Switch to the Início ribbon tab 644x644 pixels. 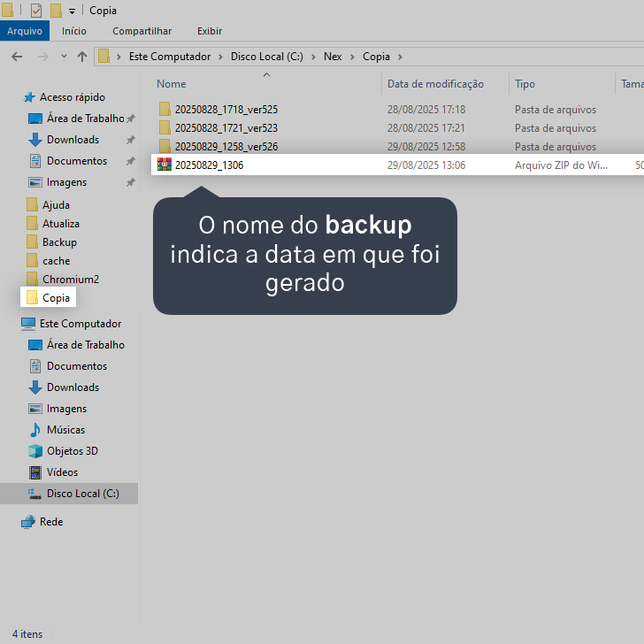74,31
